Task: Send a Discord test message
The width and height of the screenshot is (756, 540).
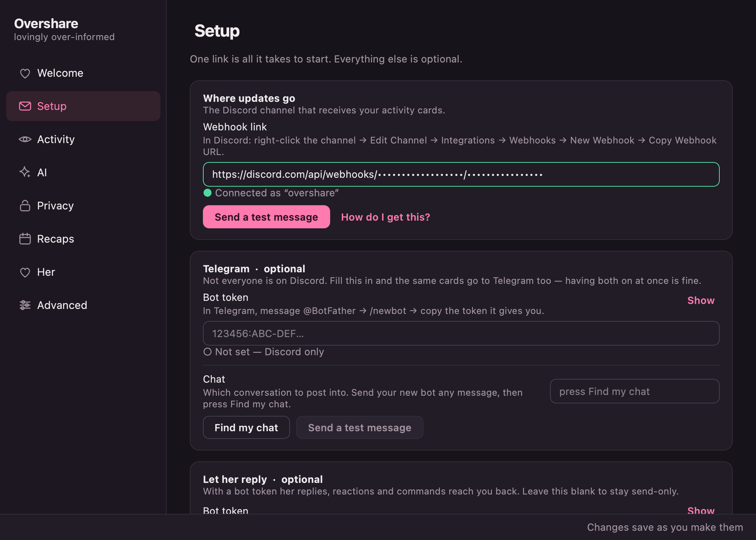Action: (266, 217)
